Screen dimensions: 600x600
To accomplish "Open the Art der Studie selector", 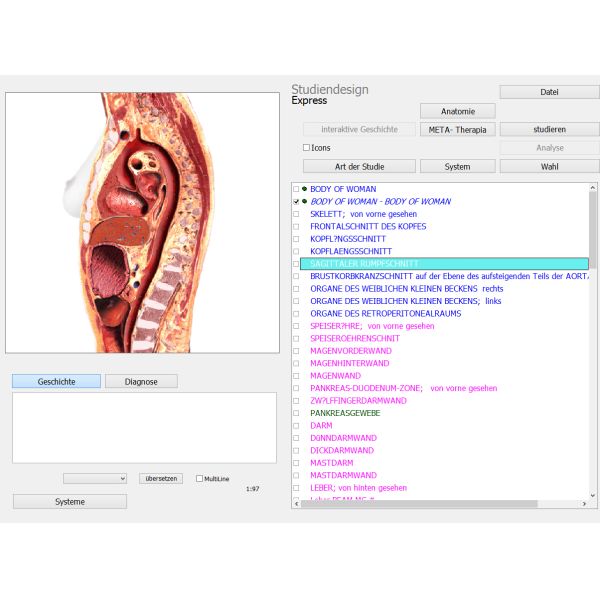I will (345, 166).
